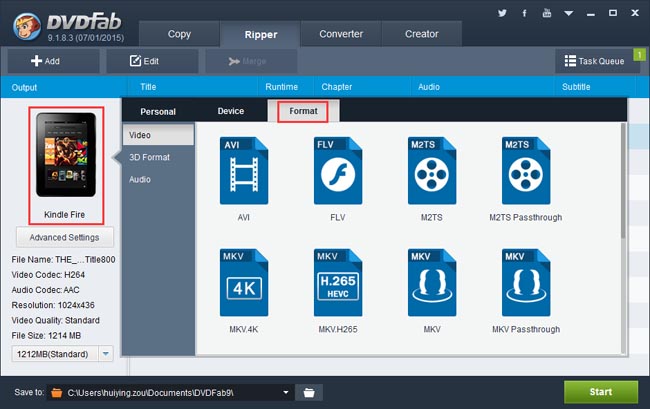Expand the Save to path dropdown
Screen dimensions: 650x409
[286, 392]
